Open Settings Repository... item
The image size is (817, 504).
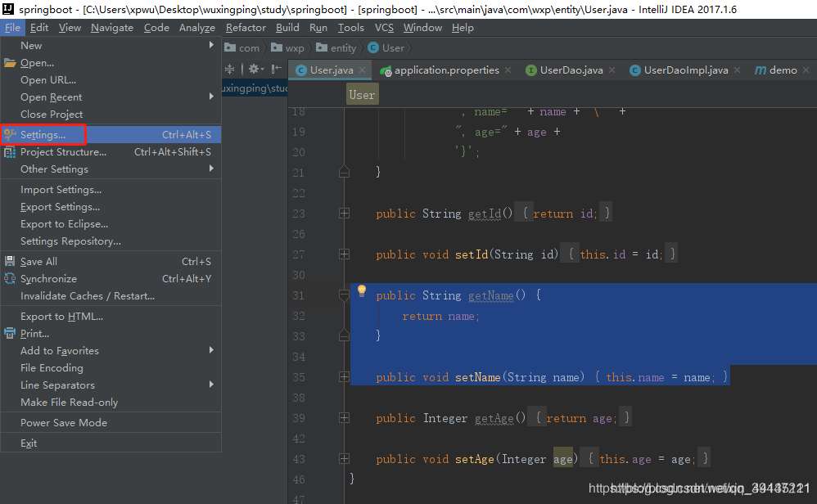click(111, 241)
